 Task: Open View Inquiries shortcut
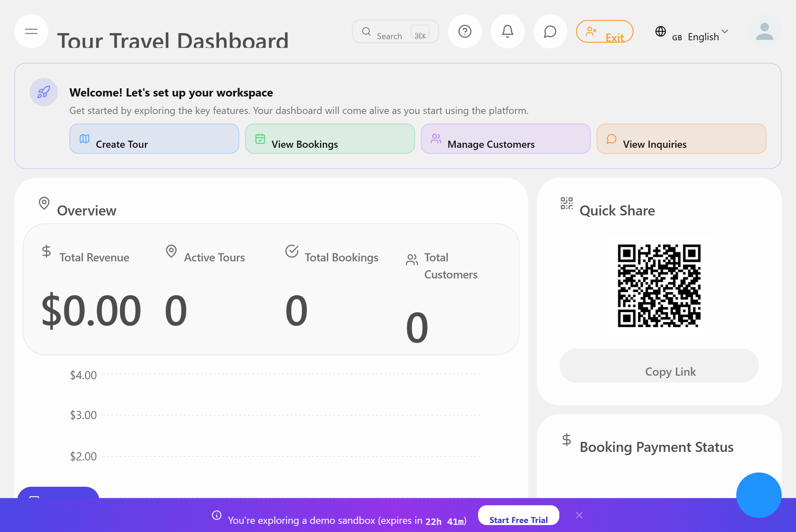pyautogui.click(x=681, y=139)
